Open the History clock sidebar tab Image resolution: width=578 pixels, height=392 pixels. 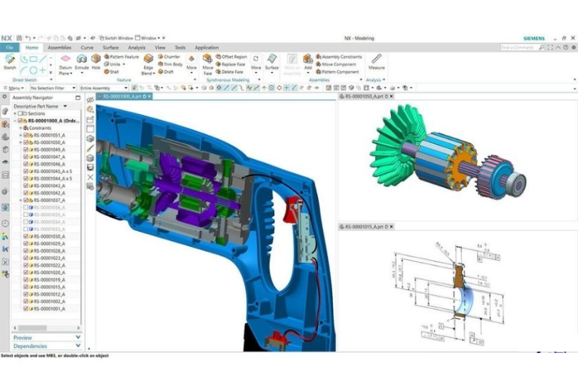[5, 223]
